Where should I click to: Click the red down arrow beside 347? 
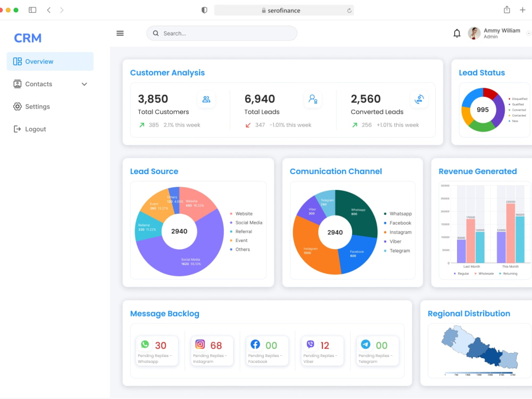248,125
